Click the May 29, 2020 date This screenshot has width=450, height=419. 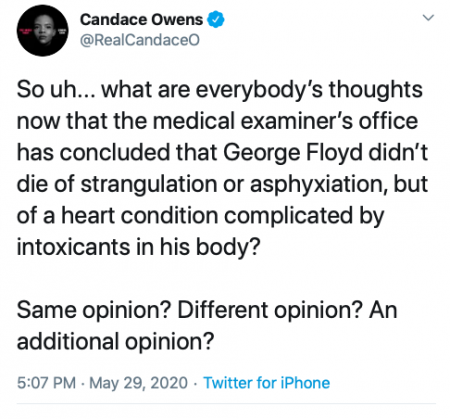[x=138, y=383]
